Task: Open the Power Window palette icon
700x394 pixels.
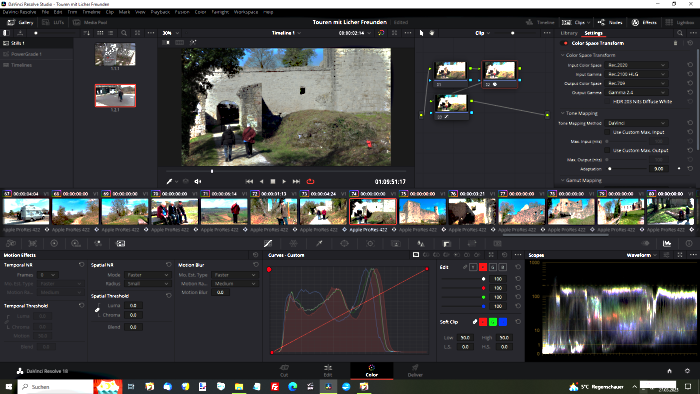Action: point(344,244)
